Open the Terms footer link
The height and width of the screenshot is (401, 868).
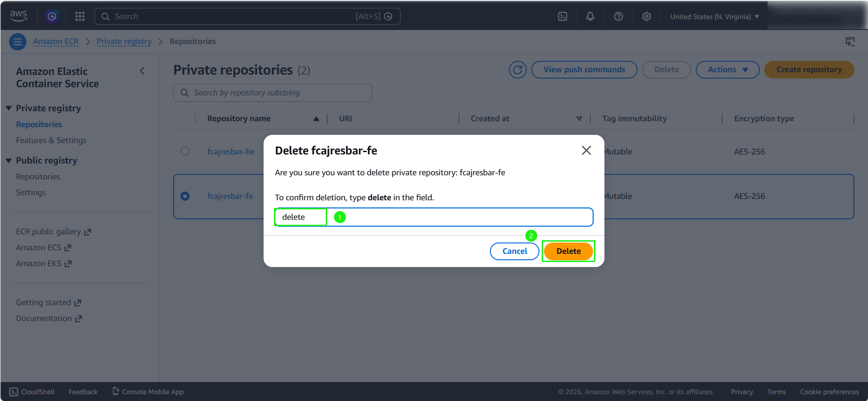[x=776, y=392]
